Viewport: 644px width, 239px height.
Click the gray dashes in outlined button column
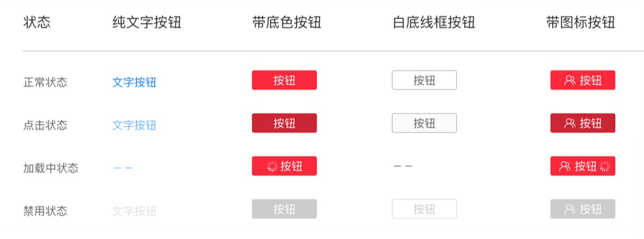click(x=403, y=166)
